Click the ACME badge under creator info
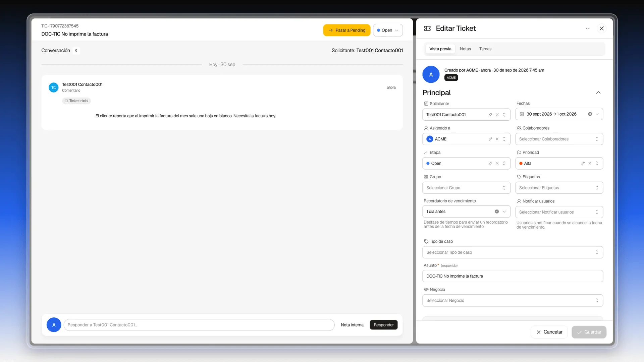Viewport: 644px width, 362px height. point(451,78)
